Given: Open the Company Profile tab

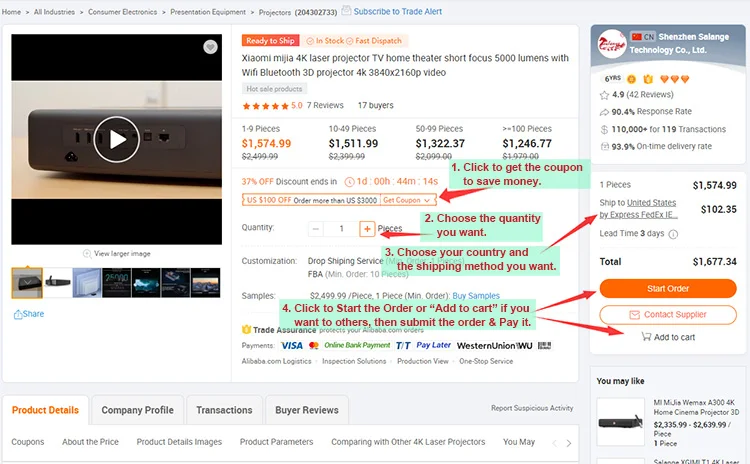Looking at the screenshot, I should pos(137,410).
